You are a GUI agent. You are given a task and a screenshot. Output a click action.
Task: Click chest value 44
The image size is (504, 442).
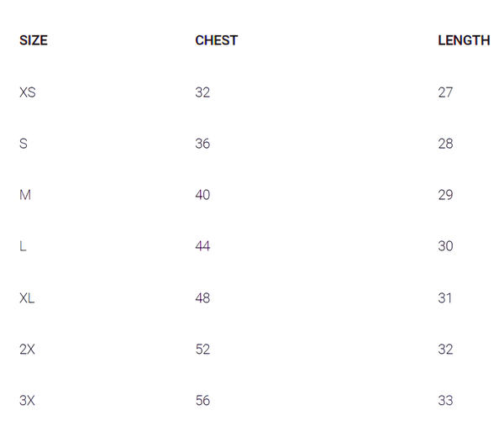(x=202, y=246)
